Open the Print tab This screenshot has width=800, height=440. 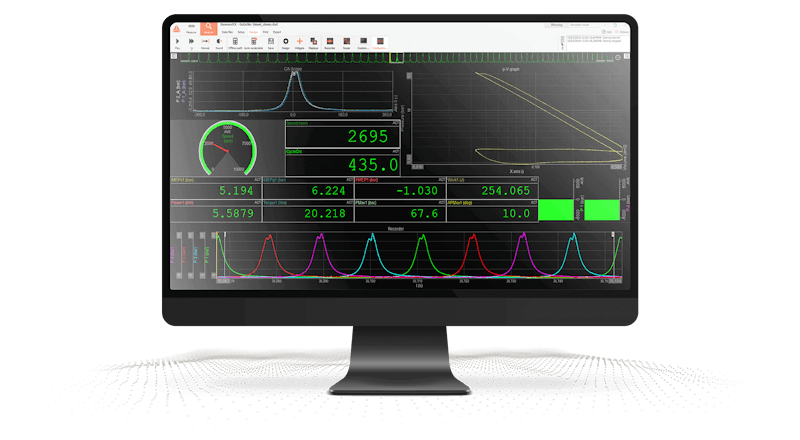265,32
